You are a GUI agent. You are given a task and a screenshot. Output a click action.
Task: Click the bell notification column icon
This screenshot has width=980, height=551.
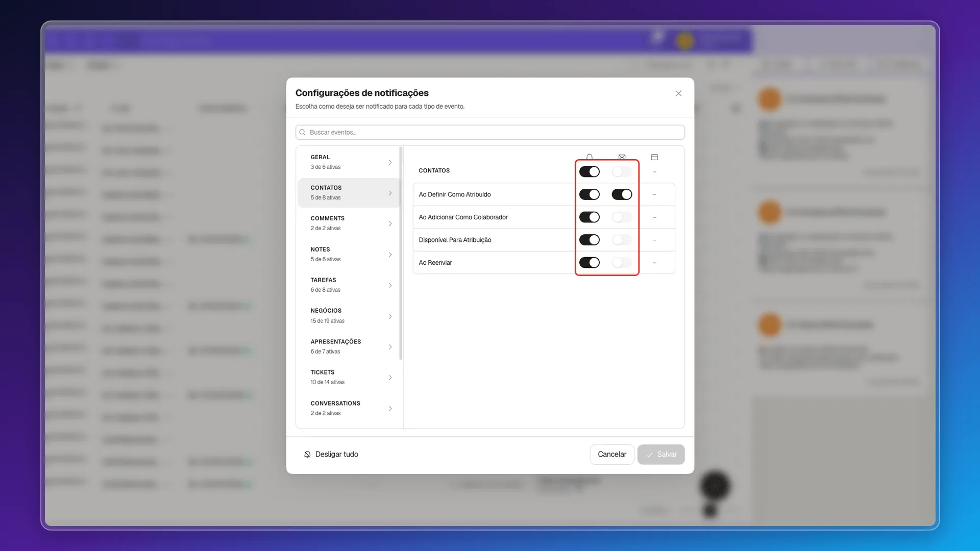tap(590, 157)
